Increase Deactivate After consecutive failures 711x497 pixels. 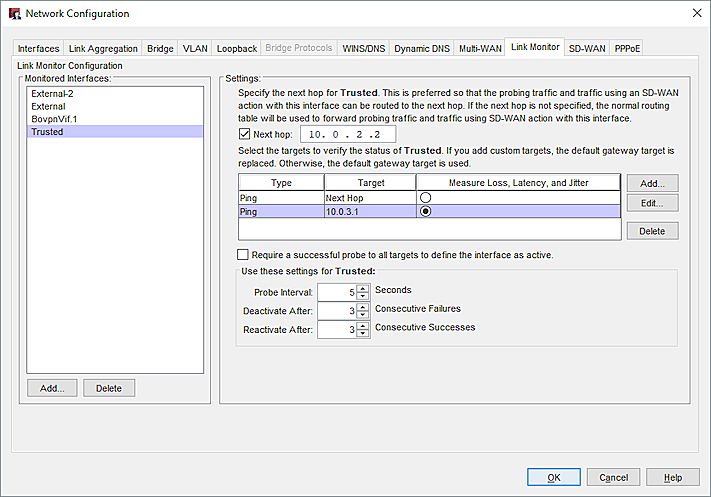[x=363, y=307]
